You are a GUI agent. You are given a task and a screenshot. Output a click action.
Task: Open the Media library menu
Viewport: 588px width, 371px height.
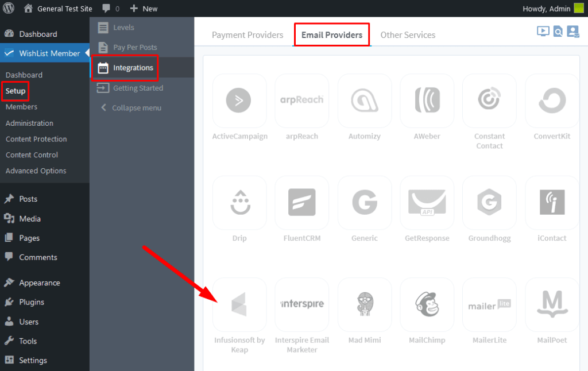pos(45,219)
